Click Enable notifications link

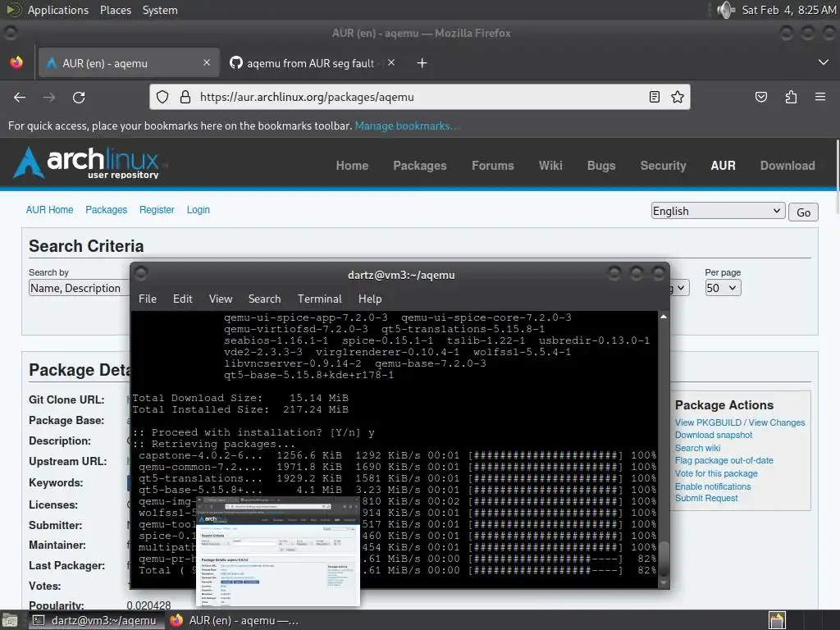713,486
